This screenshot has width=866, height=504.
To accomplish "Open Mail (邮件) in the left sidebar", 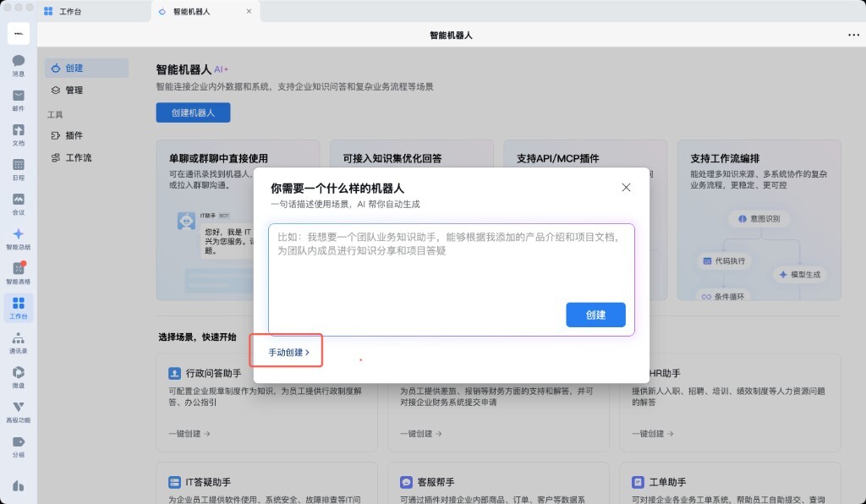I will [x=19, y=99].
